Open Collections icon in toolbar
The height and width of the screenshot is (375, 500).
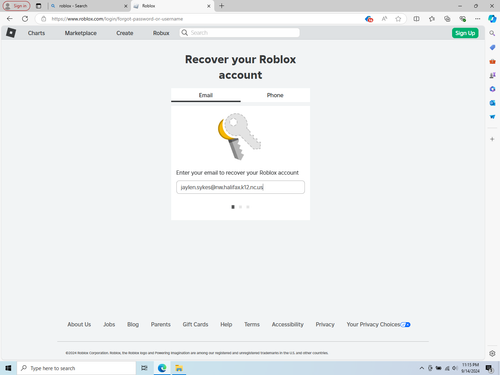(447, 19)
